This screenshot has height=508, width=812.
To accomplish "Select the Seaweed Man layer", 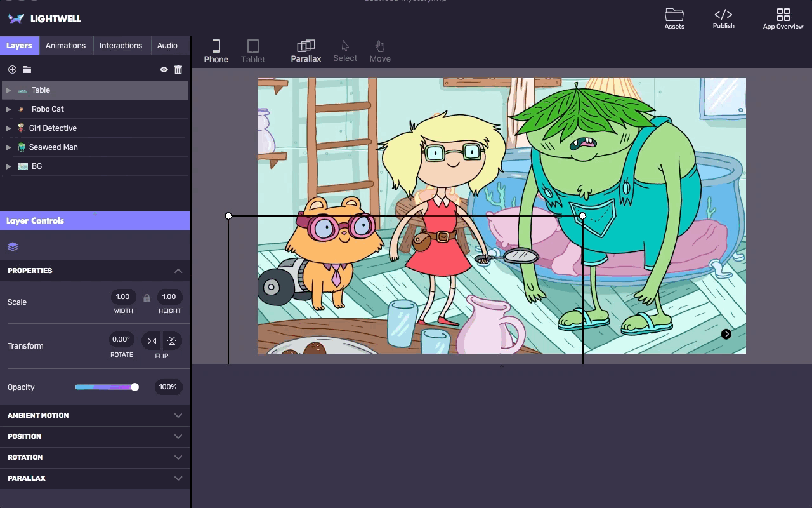I will click(95, 147).
